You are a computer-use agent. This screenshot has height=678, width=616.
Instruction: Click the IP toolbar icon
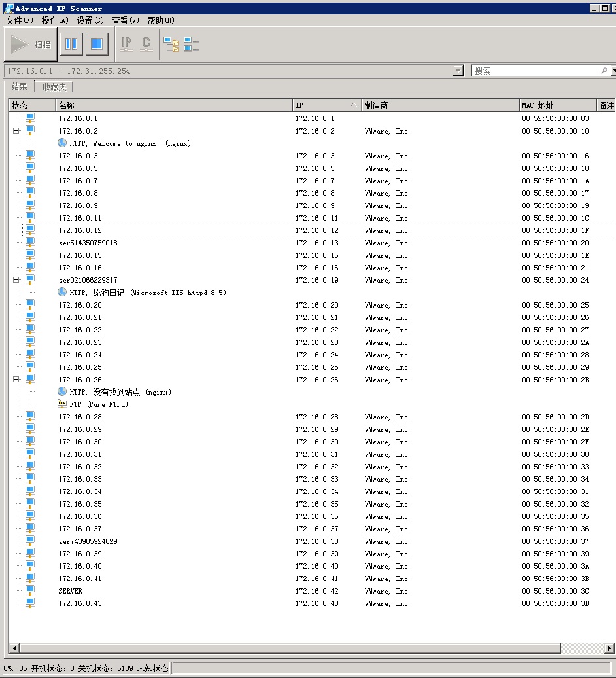tap(126, 44)
